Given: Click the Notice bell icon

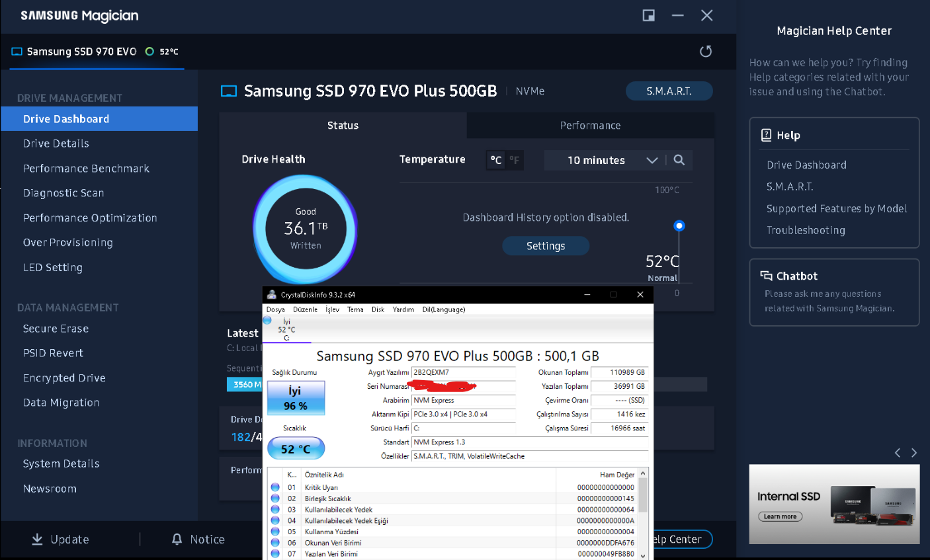Looking at the screenshot, I should tap(177, 540).
